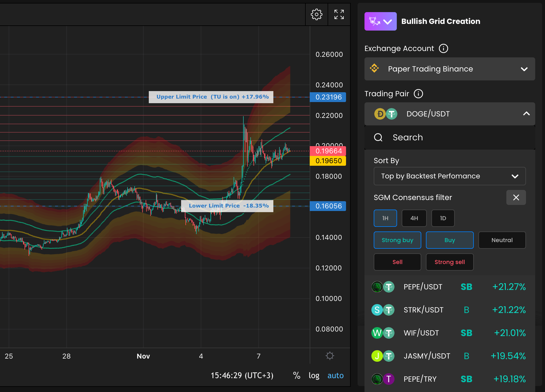Click the trading pair Search field

[x=450, y=137]
